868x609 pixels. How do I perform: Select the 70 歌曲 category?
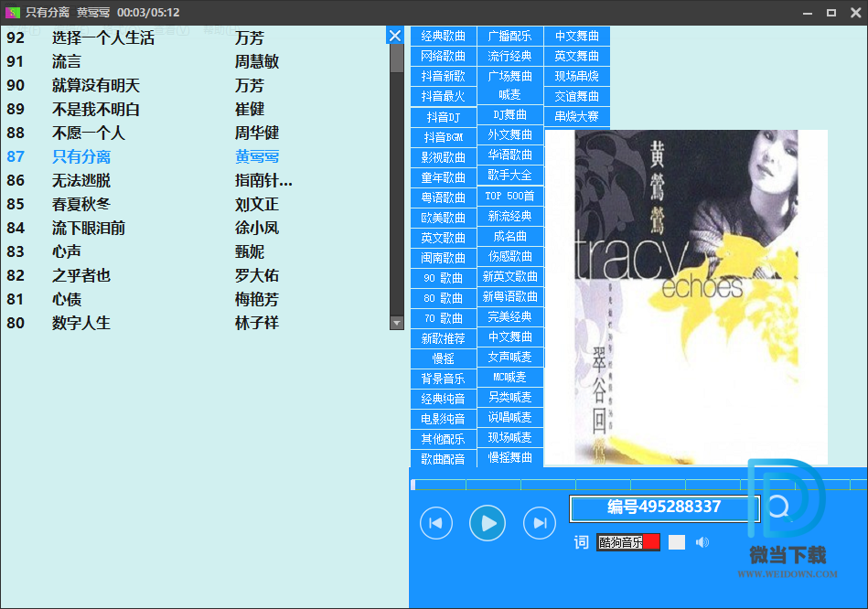pyautogui.click(x=444, y=318)
